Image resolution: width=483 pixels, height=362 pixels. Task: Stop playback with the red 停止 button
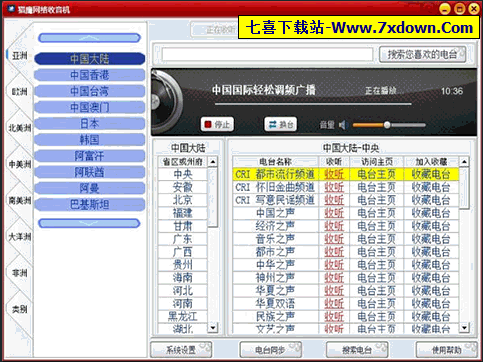217,125
